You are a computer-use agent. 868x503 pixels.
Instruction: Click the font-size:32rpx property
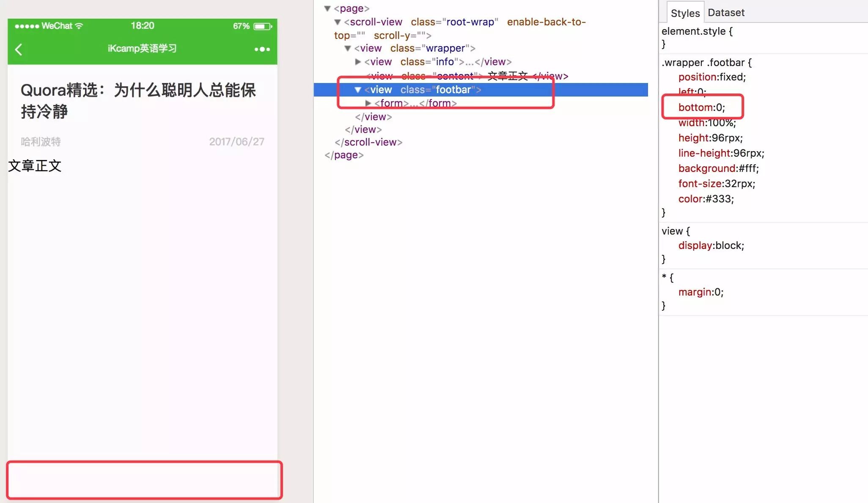pyautogui.click(x=717, y=184)
